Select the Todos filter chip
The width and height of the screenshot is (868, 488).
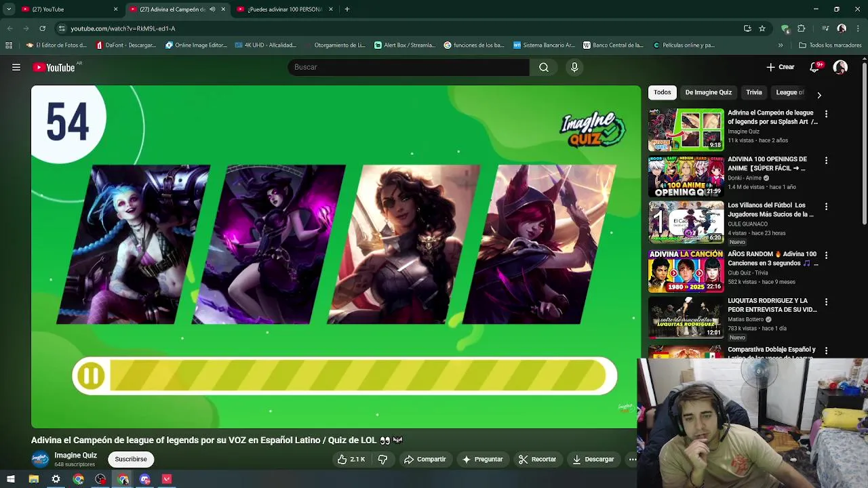pos(663,92)
